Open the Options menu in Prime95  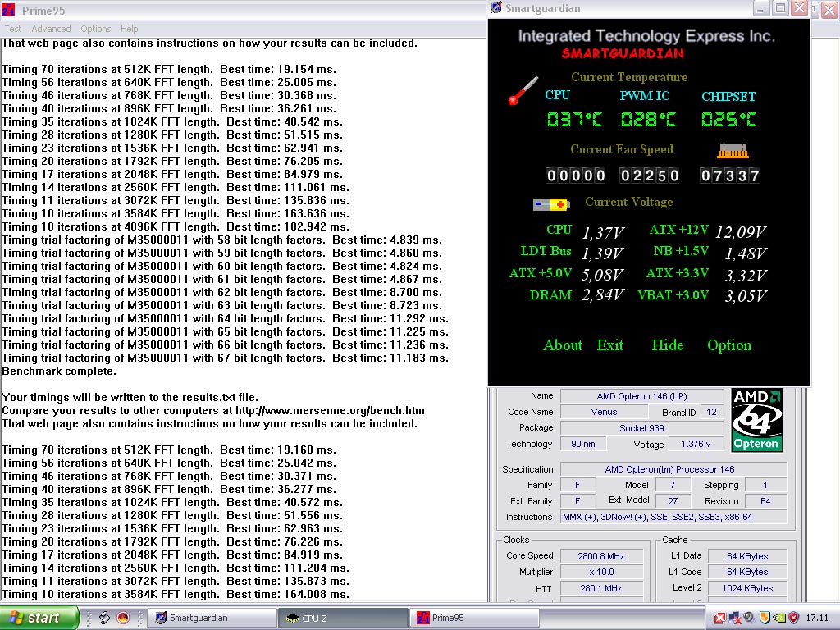coord(96,29)
